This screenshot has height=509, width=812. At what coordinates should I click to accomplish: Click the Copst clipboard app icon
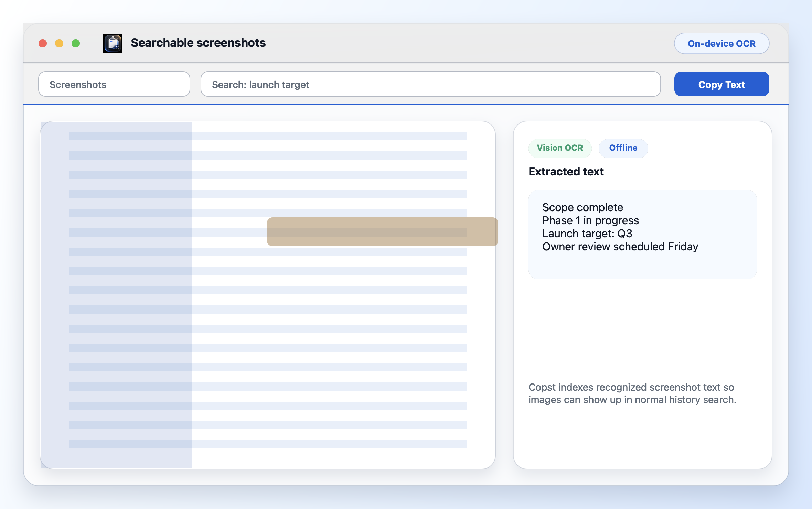[x=113, y=43]
